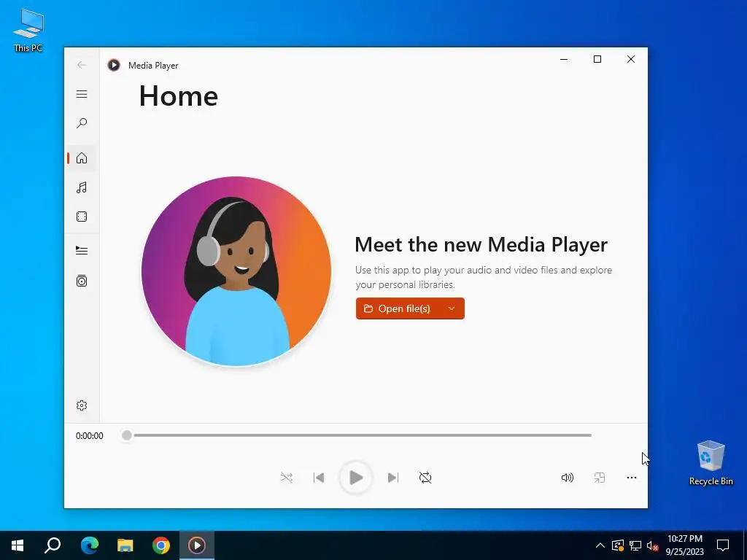Image resolution: width=747 pixels, height=560 pixels.
Task: Toggle shuffle playback
Action: [286, 477]
